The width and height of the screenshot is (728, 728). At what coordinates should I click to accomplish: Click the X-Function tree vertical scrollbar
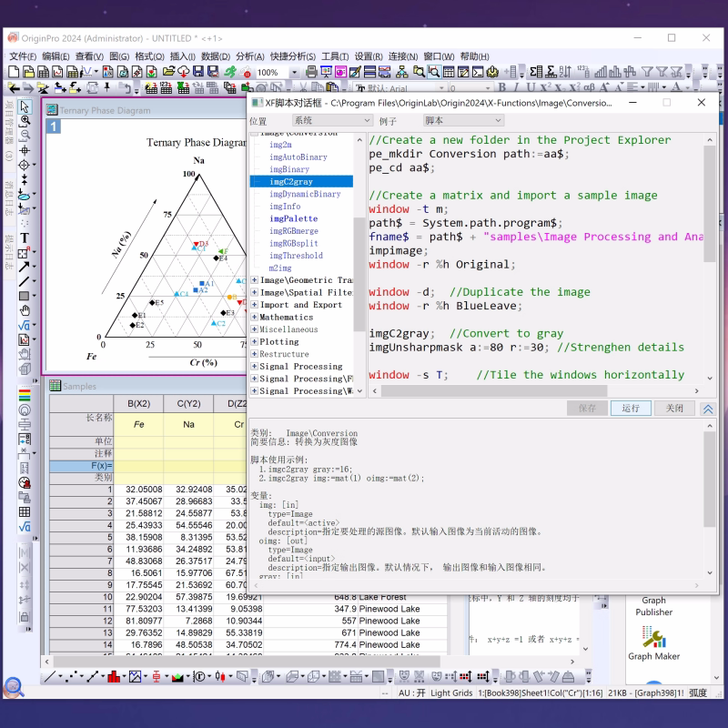(359, 274)
